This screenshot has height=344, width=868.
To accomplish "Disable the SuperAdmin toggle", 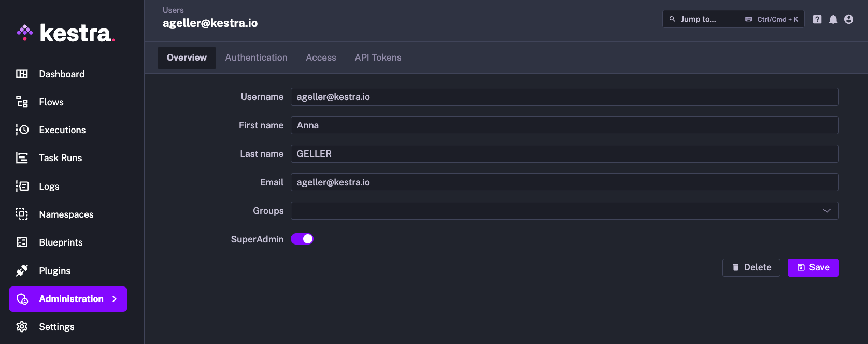I will pyautogui.click(x=302, y=239).
